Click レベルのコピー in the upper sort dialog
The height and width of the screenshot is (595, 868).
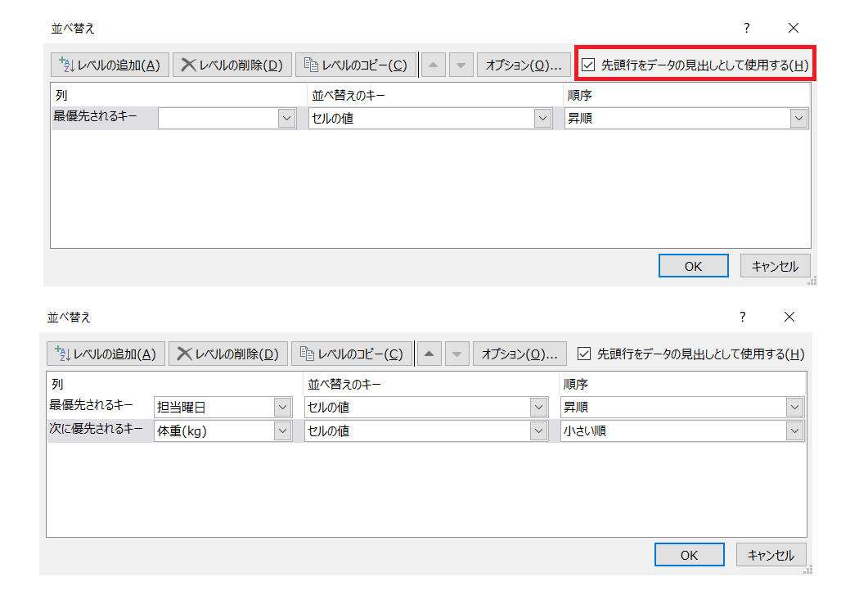pyautogui.click(x=355, y=65)
